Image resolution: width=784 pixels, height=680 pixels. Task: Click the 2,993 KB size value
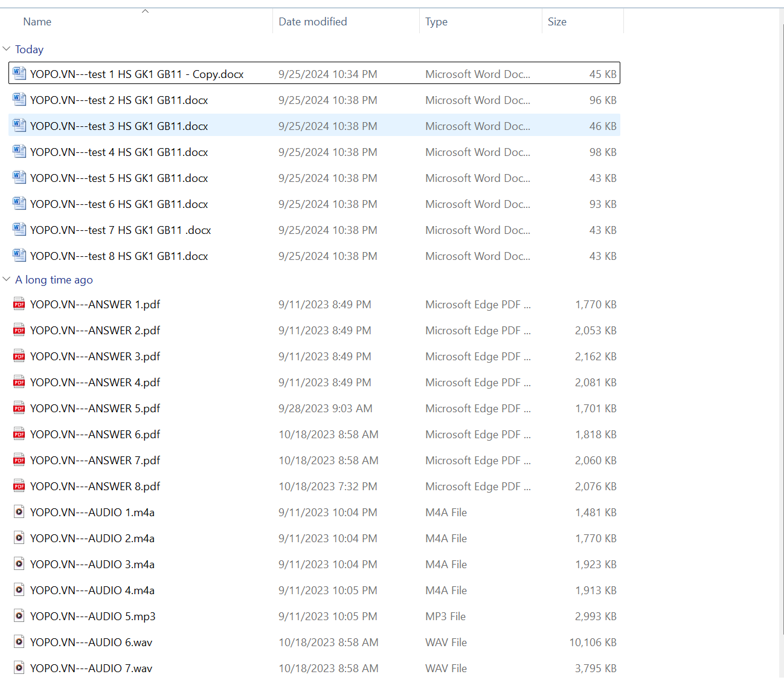tap(596, 617)
